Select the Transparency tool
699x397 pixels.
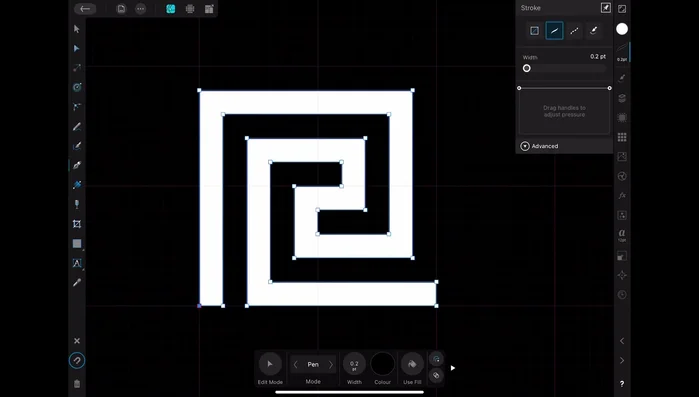tap(77, 204)
